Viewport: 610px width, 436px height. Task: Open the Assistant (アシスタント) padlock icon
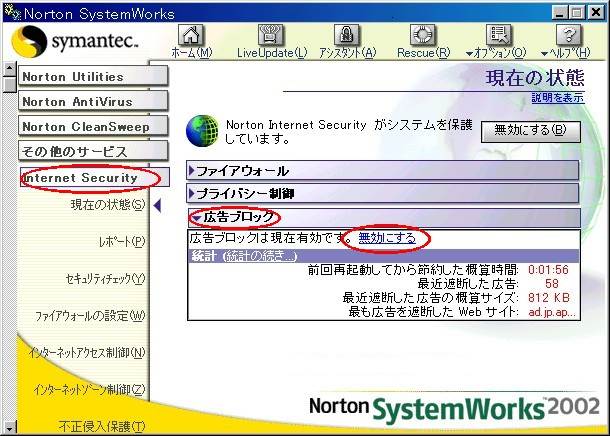click(x=346, y=35)
